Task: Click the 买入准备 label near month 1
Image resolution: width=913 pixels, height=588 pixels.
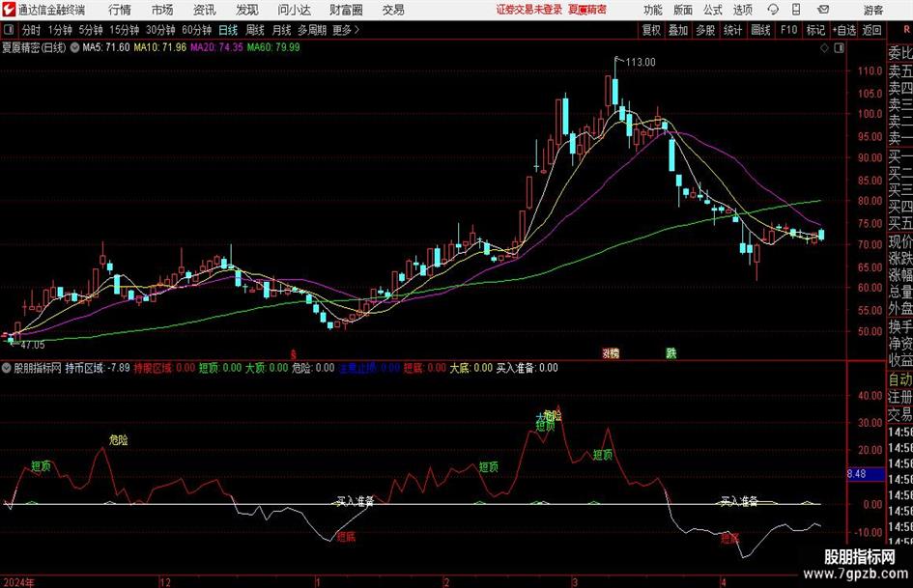Action: click(x=356, y=501)
